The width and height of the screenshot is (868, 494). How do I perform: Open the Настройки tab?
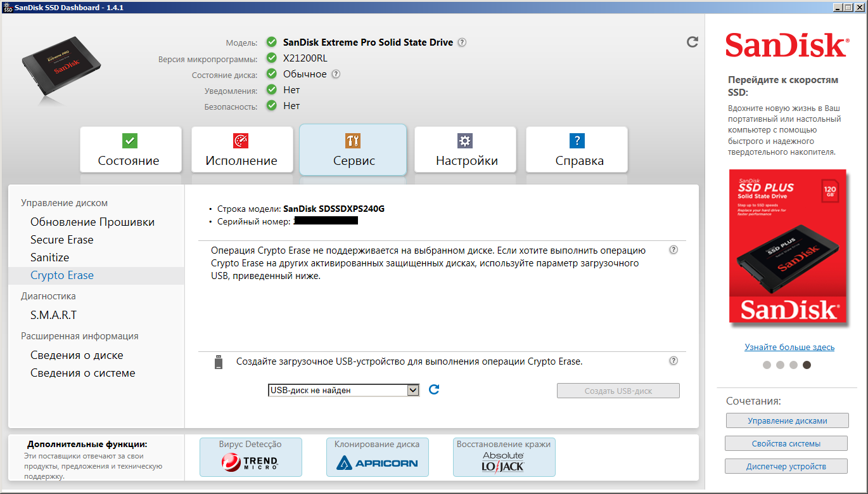point(465,150)
